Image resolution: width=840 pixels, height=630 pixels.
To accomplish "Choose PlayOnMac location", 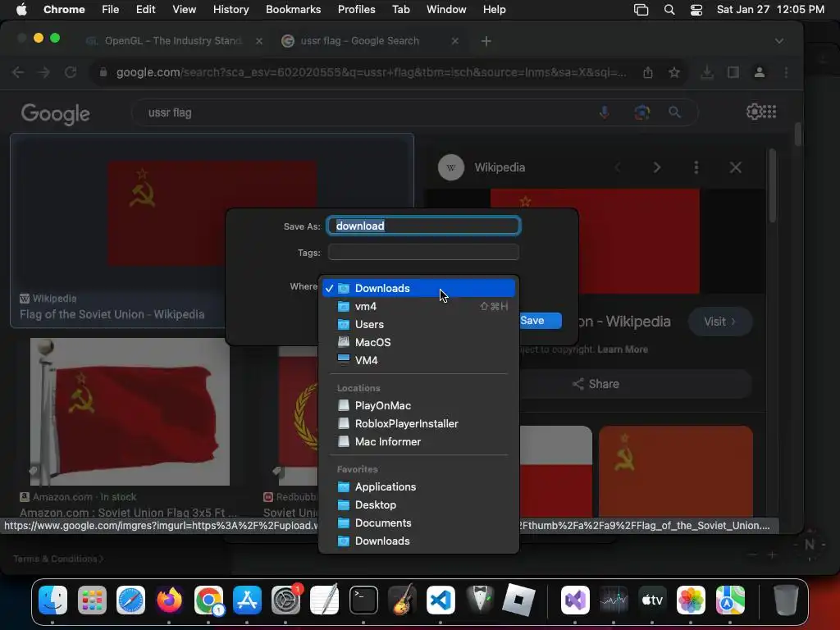I will [418, 405].
